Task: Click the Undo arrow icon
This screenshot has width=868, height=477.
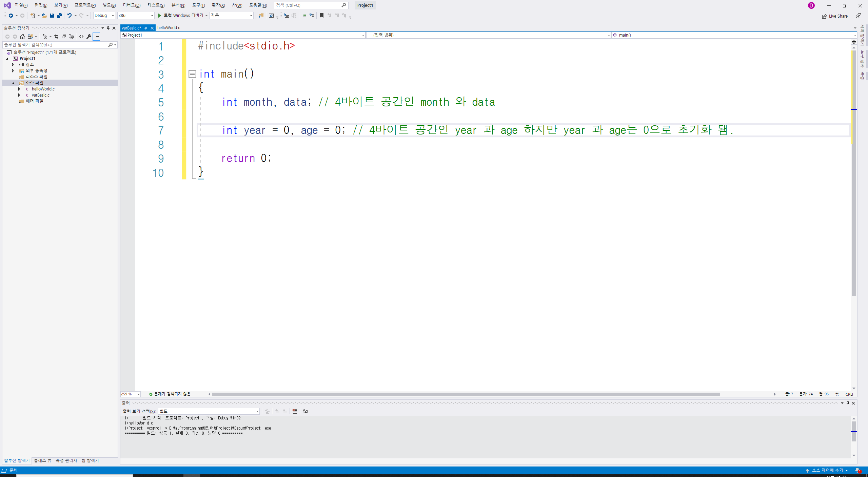Action: pos(69,16)
